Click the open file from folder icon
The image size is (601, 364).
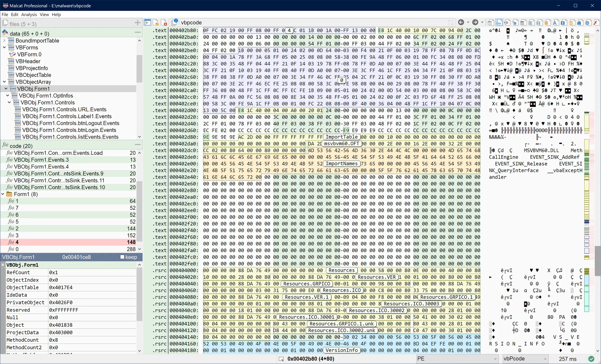(x=156, y=22)
